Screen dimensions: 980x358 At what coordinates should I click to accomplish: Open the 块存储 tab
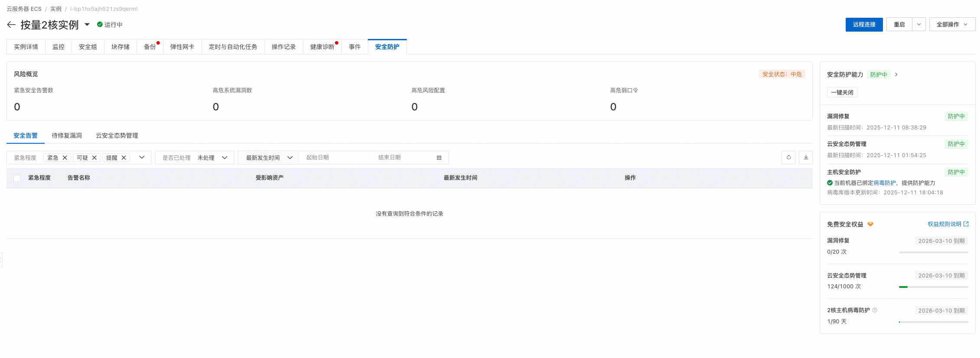coord(120,47)
